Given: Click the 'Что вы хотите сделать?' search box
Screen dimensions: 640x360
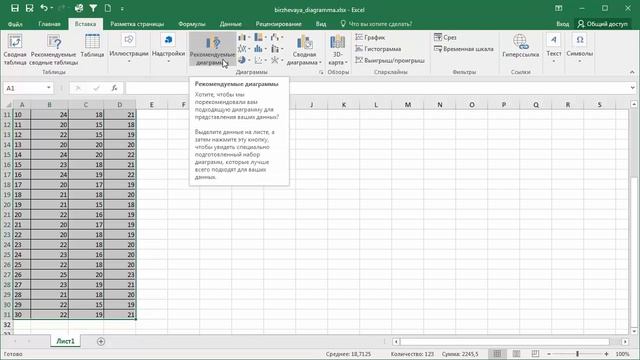Looking at the screenshot, I should [x=376, y=24].
